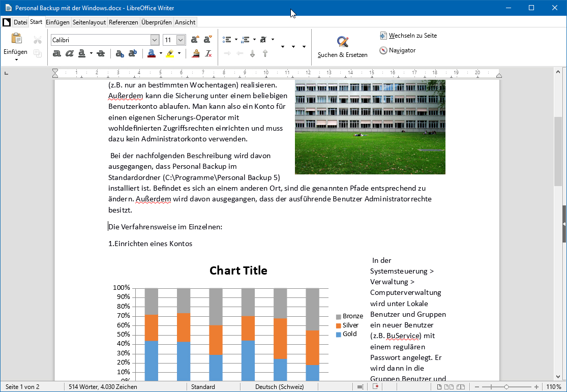Click the 110% zoom level
The width and height of the screenshot is (567, 392).
[x=553, y=386]
